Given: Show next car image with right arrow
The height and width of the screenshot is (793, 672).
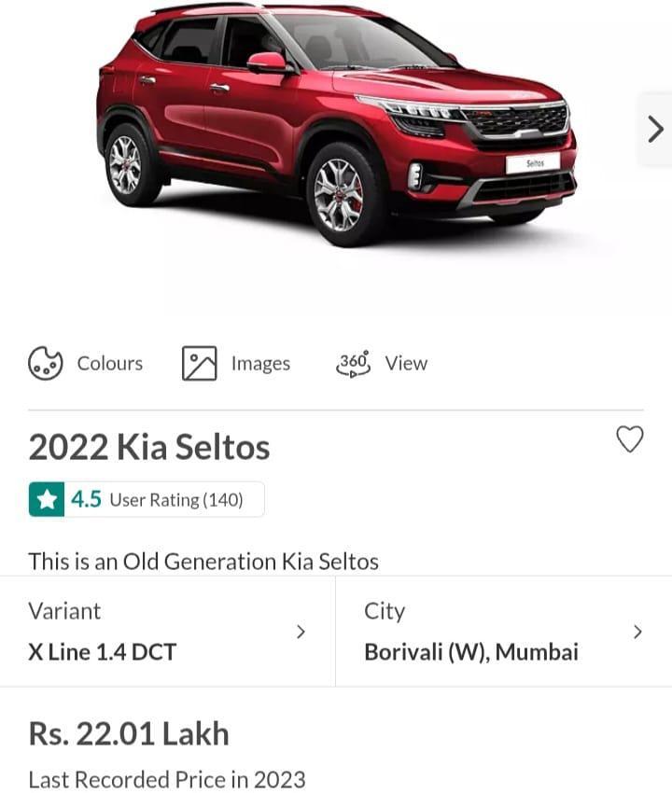Looking at the screenshot, I should (655, 130).
